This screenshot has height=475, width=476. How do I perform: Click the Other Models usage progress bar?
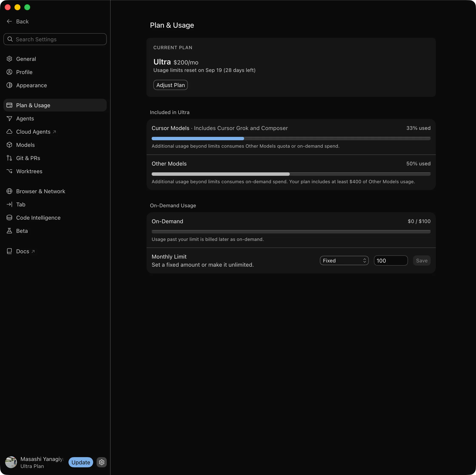291,174
